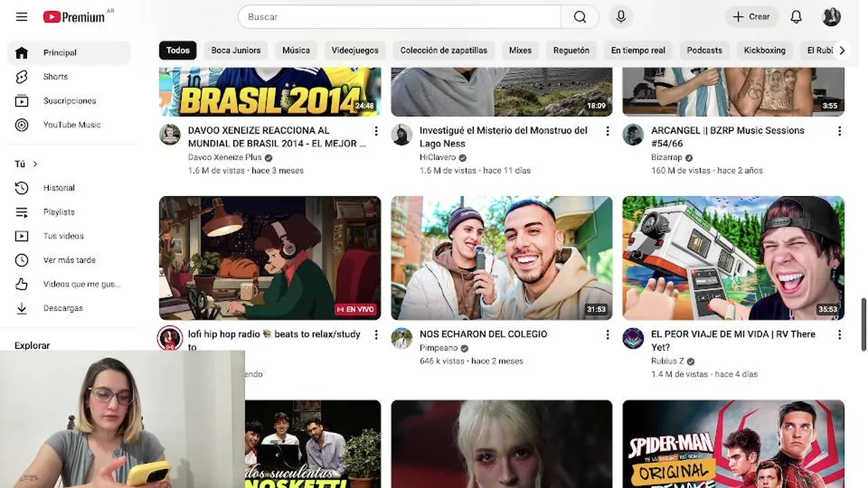Open the hamburger guide menu
This screenshot has width=868, height=488.
[22, 17]
